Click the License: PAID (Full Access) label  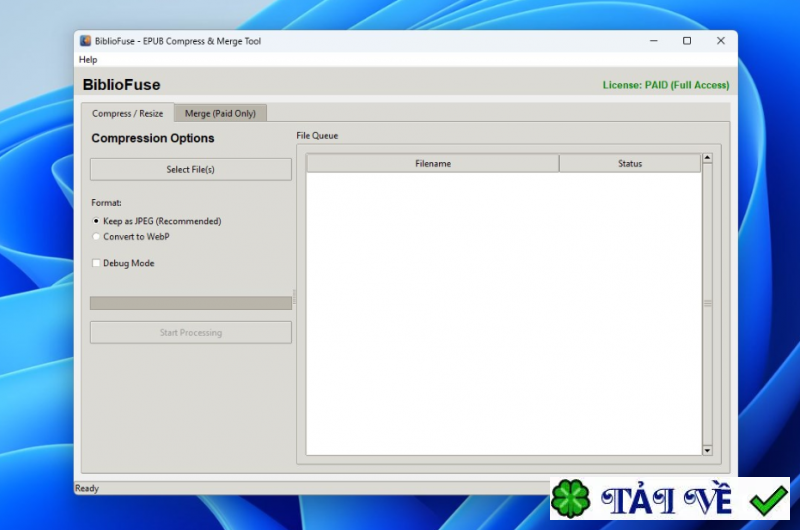[666, 85]
